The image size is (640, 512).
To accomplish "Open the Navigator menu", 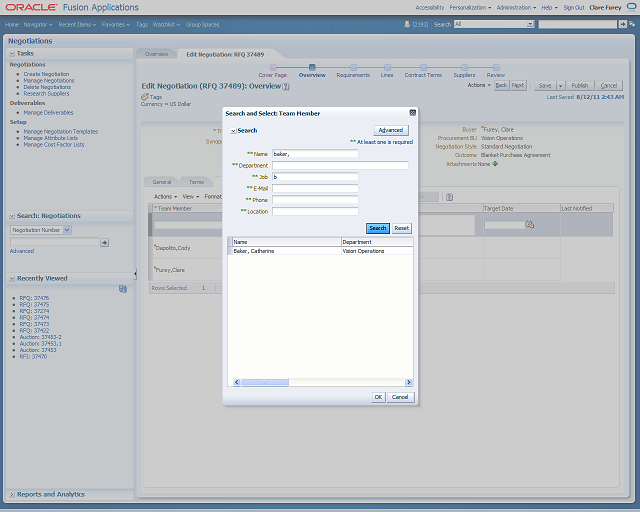I will (38, 24).
